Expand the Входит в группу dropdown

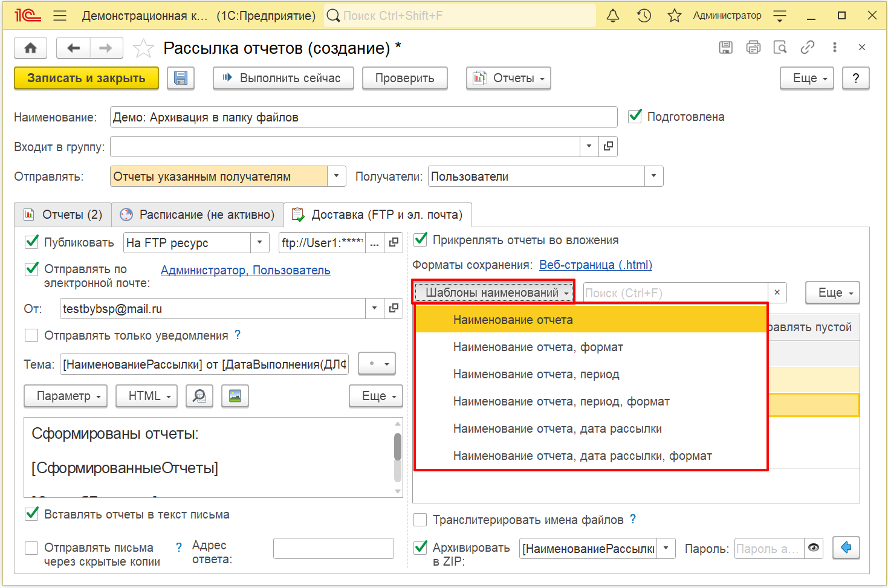tap(589, 146)
